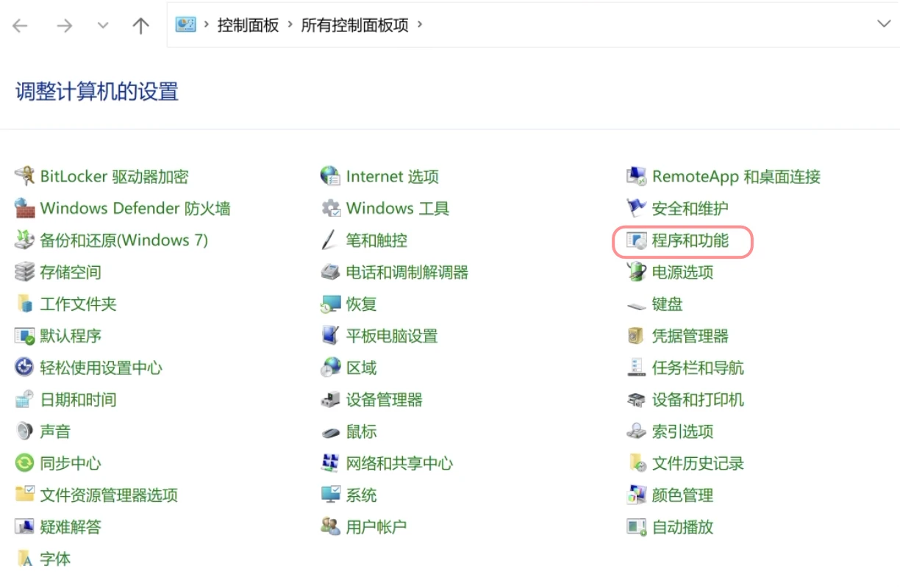Click the 用户帐户 people icon
The width and height of the screenshot is (900, 588).
pos(331,527)
